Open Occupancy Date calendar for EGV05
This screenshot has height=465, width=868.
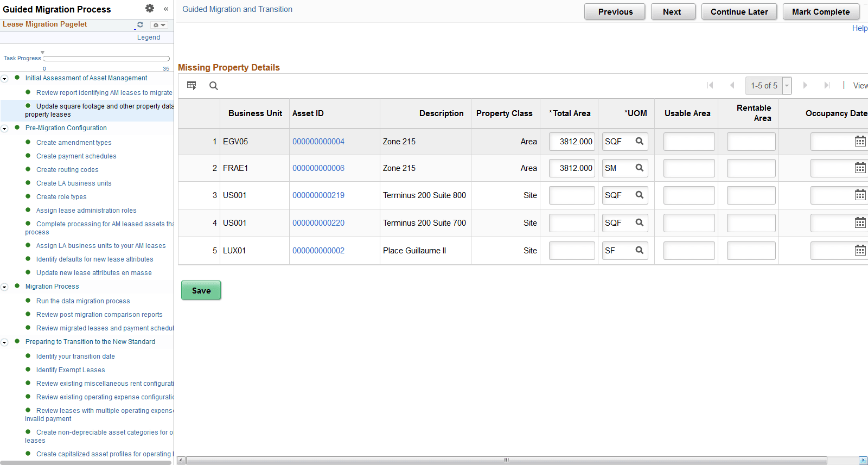[860, 141]
